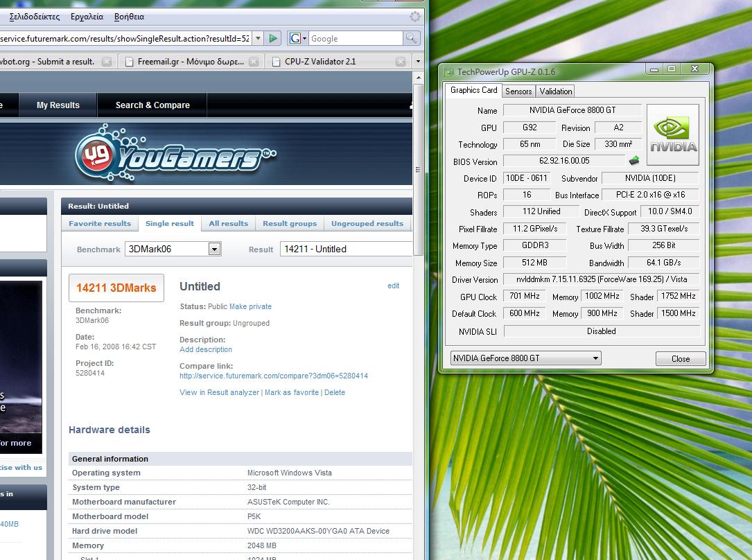Open the Google search engine selector icon

(298, 38)
